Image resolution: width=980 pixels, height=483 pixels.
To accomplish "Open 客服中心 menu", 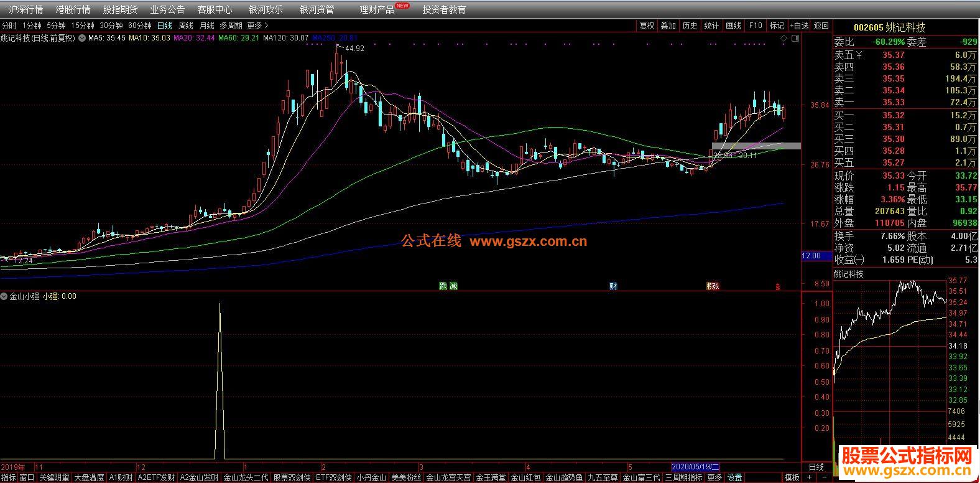I will pyautogui.click(x=215, y=9).
